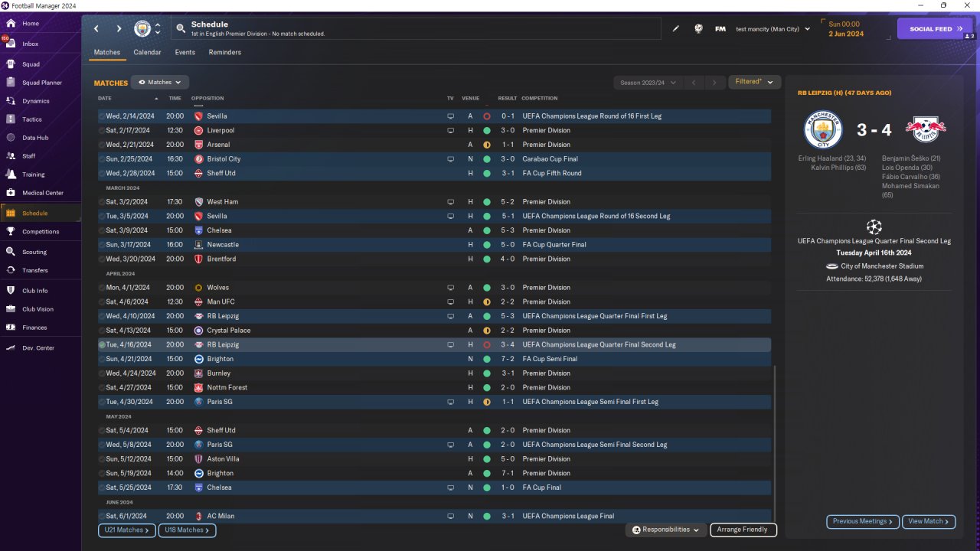Click the Manchester City badge in top bar
Viewport: 980px width, 551px height.
tap(142, 29)
